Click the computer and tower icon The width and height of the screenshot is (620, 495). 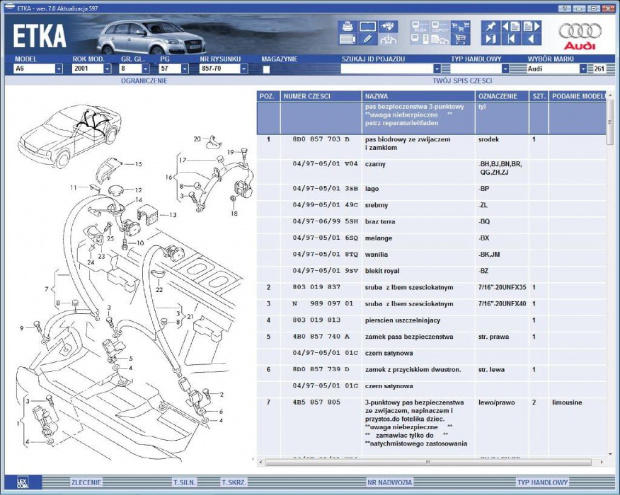[x=420, y=39]
